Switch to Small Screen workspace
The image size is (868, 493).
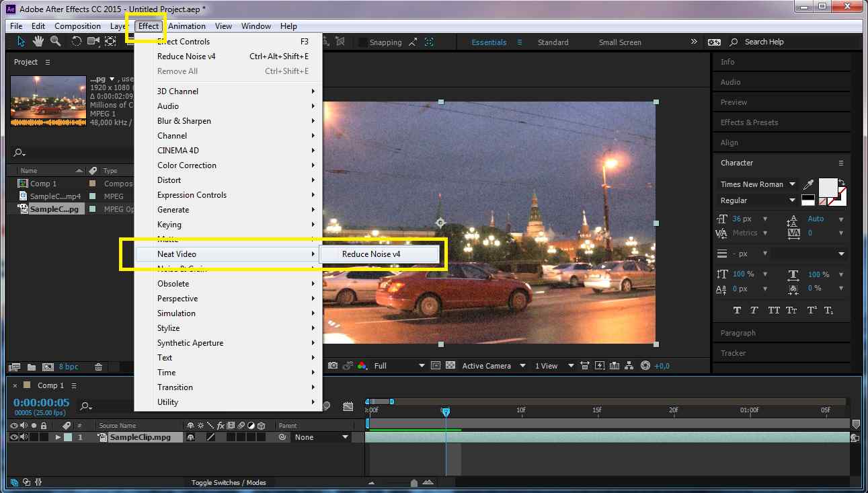pyautogui.click(x=620, y=42)
